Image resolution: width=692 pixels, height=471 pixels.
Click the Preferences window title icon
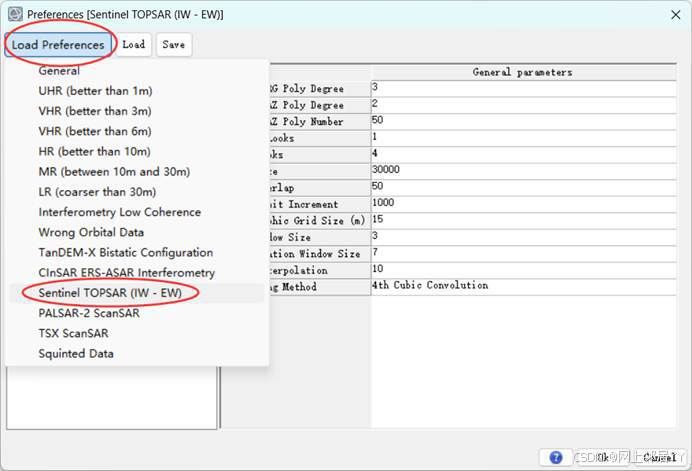click(15, 14)
